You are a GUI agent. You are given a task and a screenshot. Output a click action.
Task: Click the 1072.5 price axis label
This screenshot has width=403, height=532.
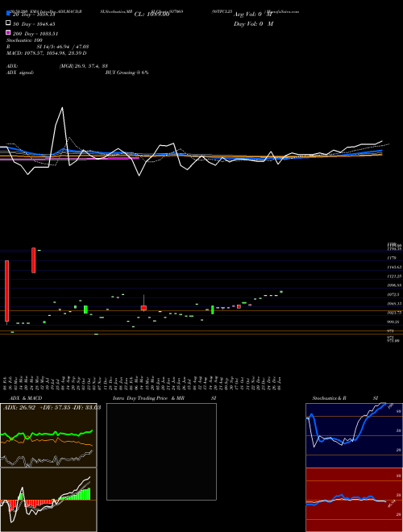[x=393, y=294]
